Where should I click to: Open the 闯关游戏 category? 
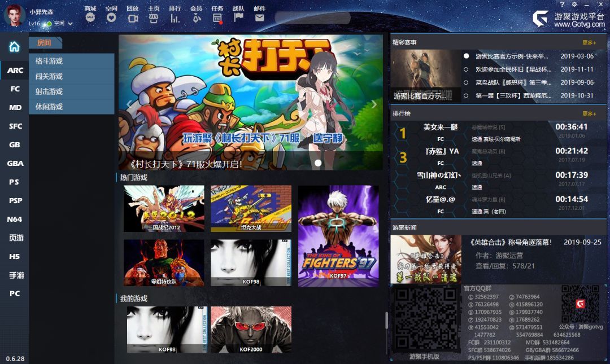tap(72, 76)
